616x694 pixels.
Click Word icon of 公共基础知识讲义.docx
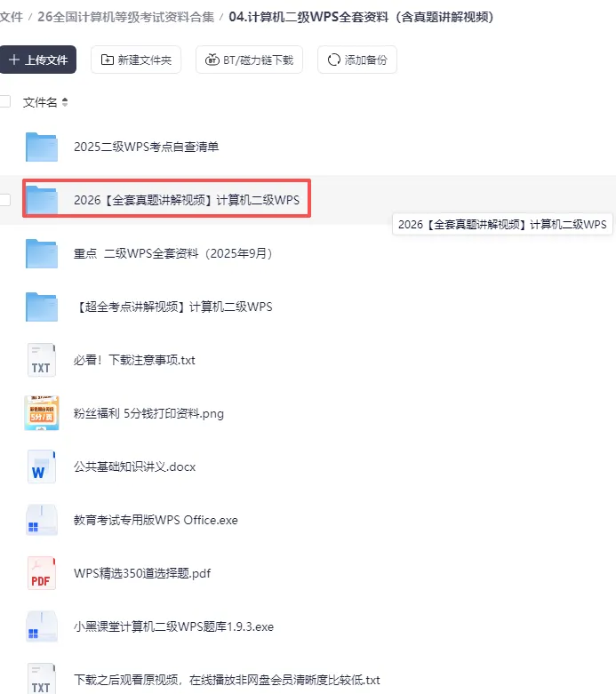point(42,467)
